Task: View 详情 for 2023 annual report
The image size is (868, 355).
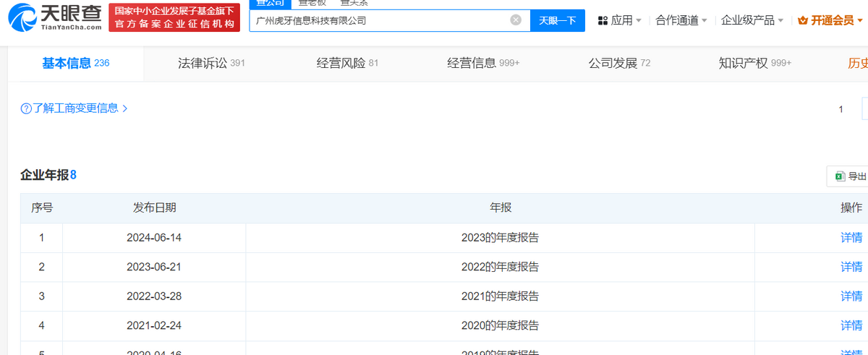Action: point(851,238)
